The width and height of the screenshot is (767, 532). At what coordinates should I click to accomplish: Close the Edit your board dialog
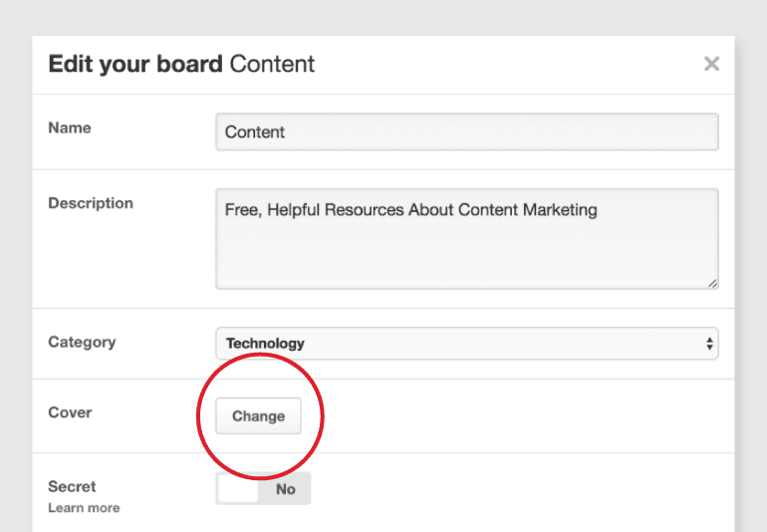[x=711, y=64]
